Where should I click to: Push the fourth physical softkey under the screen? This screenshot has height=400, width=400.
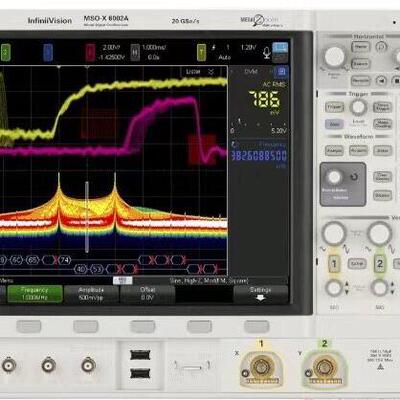[199, 327]
